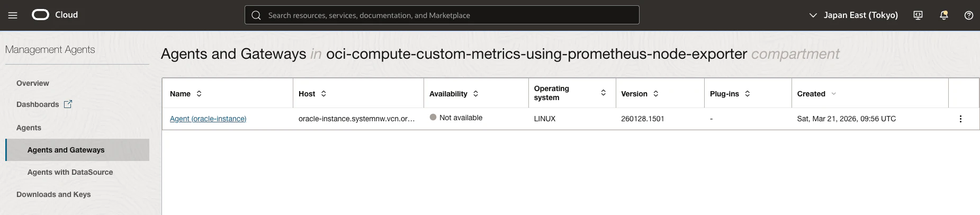The image size is (980, 215).
Task: Click the Dashboards external link icon
Action: click(x=68, y=104)
